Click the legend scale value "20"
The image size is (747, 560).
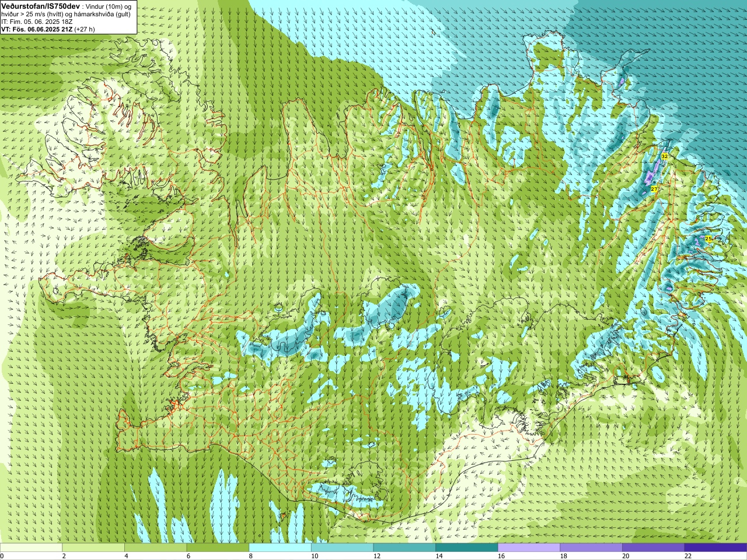tap(626, 556)
